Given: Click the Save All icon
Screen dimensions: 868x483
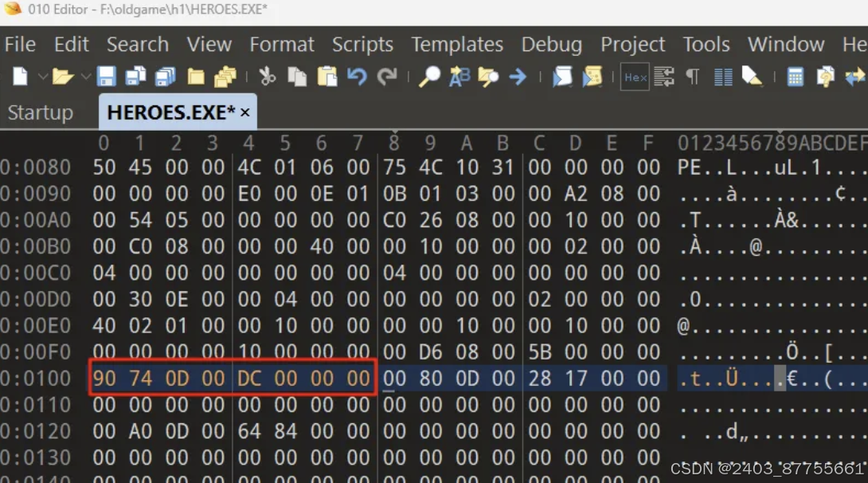Looking at the screenshot, I should 166,77.
